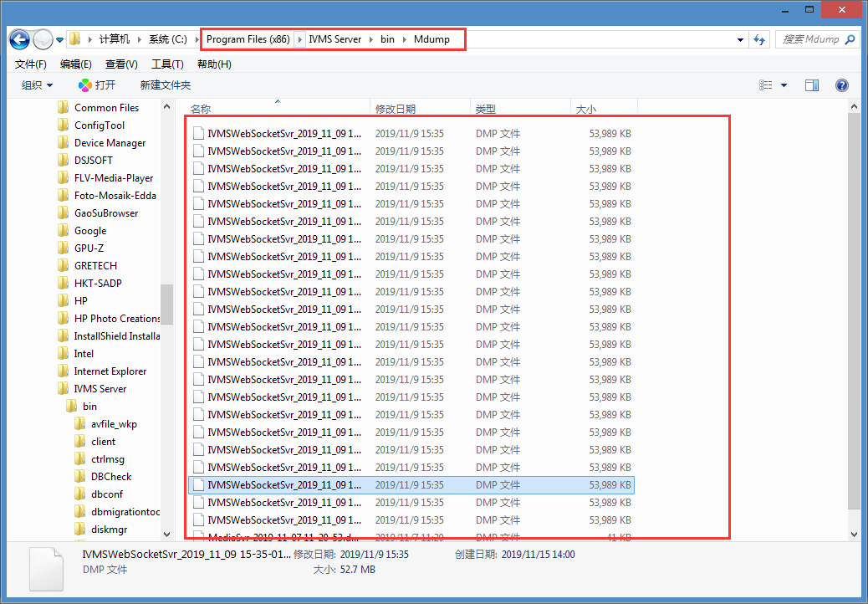This screenshot has width=868, height=604.
Task: Select IVMS Server breadcrumb segment
Action: pos(335,39)
